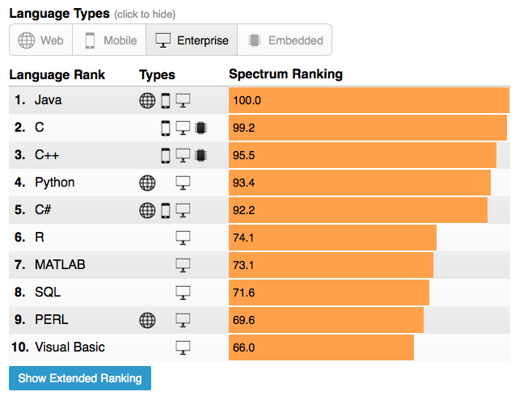Click the globe icon in PERL row
532x400 pixels.
[x=147, y=320]
